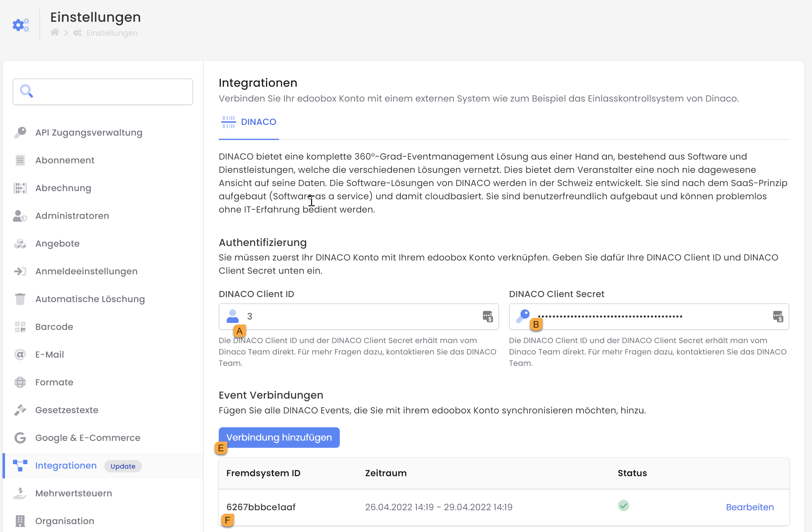Image resolution: width=812 pixels, height=532 pixels.
Task: Open Mehrwertsteuern settings section
Action: point(73,493)
